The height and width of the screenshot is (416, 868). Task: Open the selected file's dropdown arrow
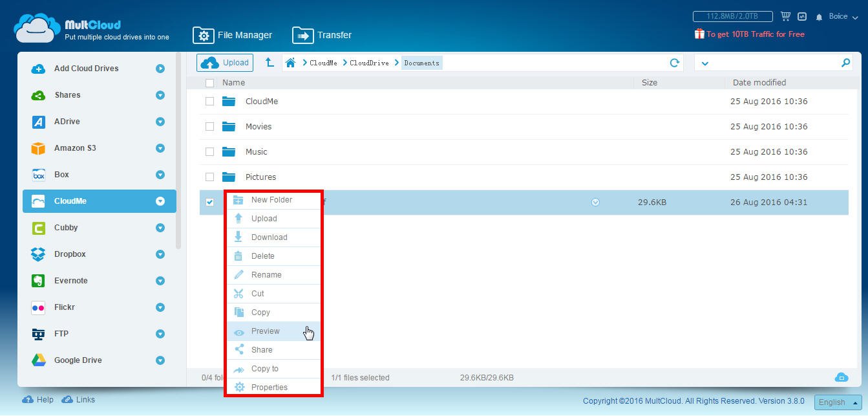coord(595,203)
